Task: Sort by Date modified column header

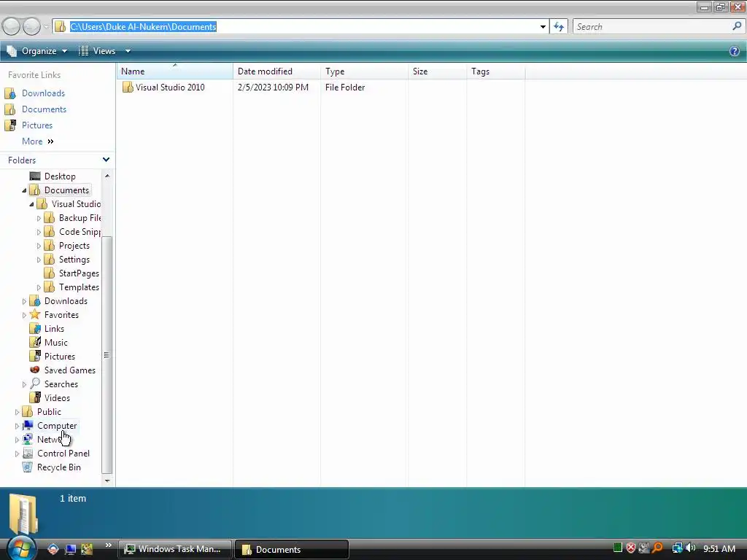Action: pos(276,71)
